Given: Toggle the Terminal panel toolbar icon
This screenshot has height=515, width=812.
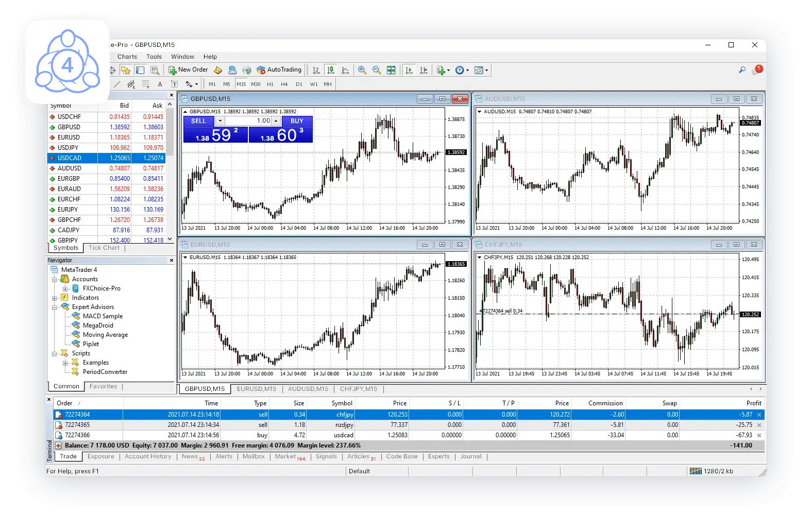Looking at the screenshot, I should (x=140, y=70).
